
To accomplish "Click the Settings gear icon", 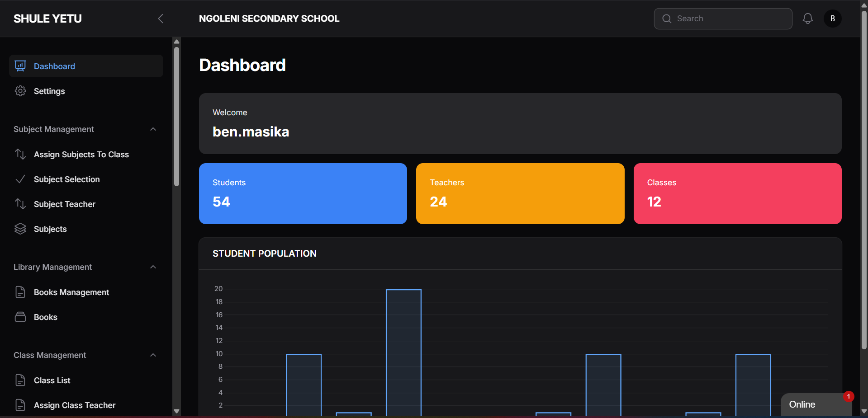I will 20,91.
